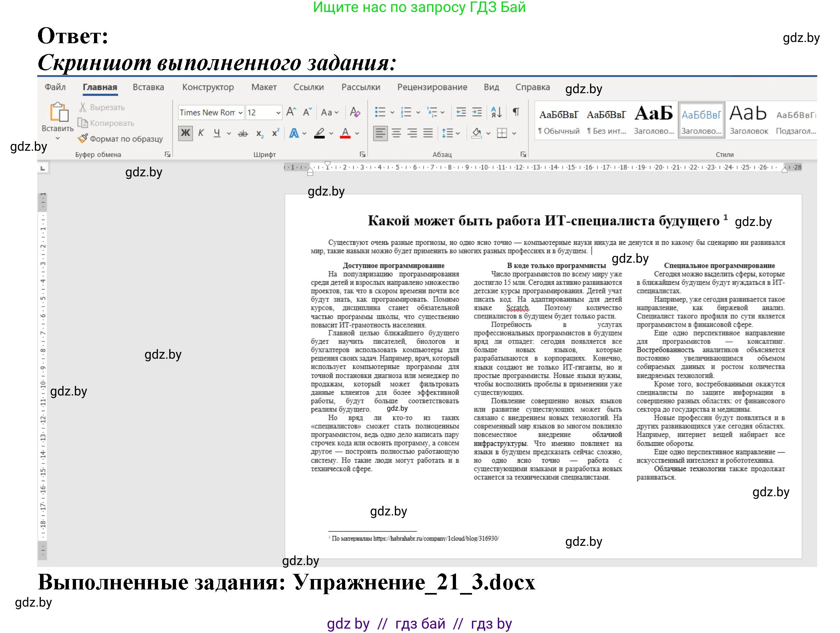Select the Заголовок style
This screenshot has height=633, width=840.
coord(748,120)
